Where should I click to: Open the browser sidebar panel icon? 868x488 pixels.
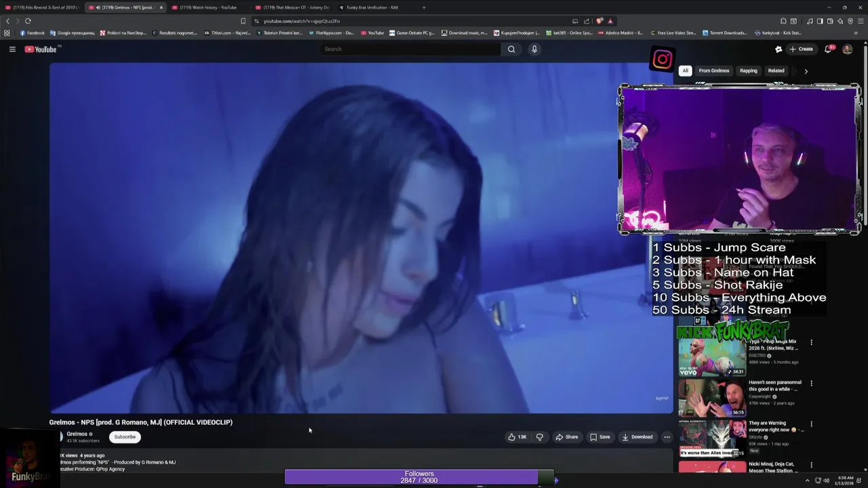point(820,21)
